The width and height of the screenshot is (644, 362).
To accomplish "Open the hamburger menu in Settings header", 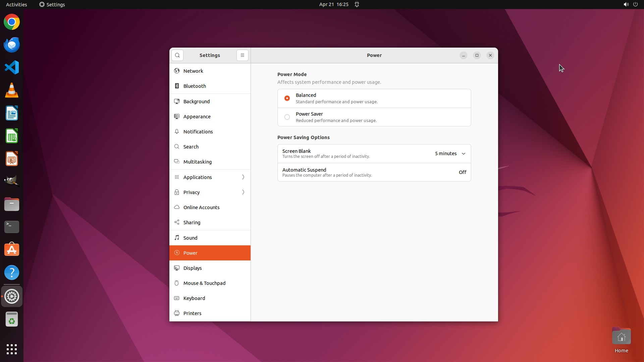I will tap(242, 55).
